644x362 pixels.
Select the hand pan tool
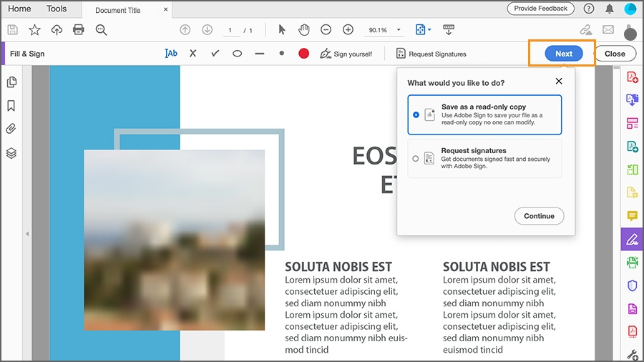304,29
